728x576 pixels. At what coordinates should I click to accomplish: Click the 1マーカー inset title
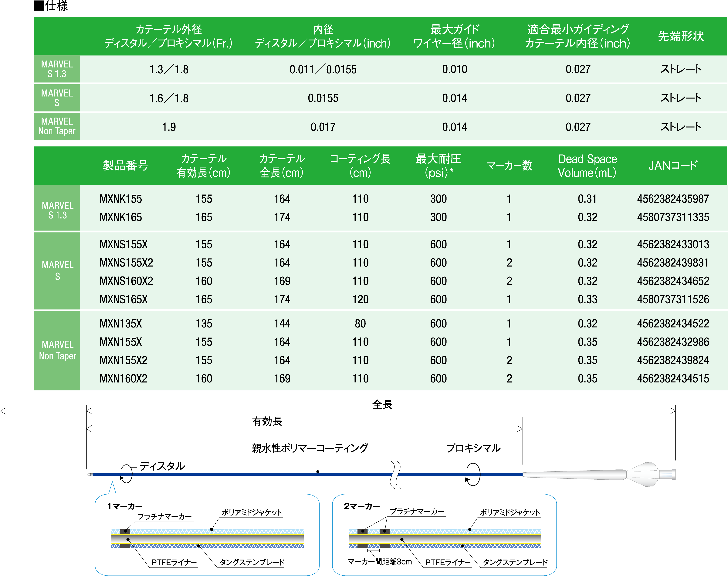pos(125,506)
